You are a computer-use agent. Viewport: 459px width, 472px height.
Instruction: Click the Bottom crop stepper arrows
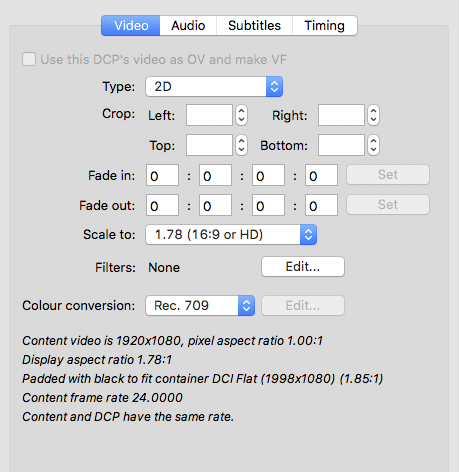[x=374, y=145]
